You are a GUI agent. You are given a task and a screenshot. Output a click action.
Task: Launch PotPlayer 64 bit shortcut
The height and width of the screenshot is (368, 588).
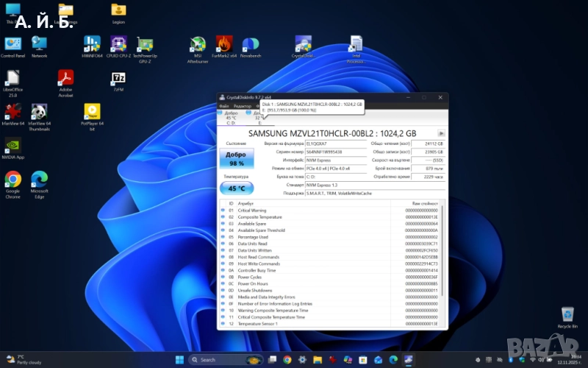tap(92, 111)
